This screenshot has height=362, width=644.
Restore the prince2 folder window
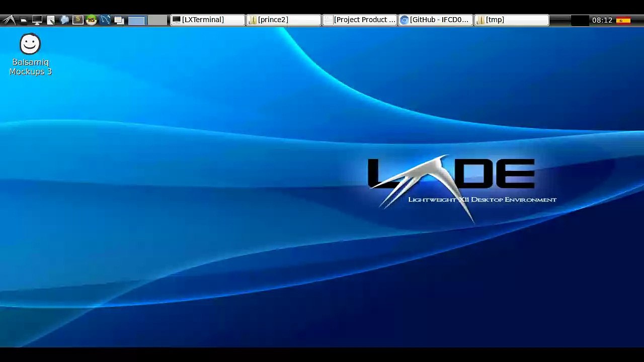[283, 20]
